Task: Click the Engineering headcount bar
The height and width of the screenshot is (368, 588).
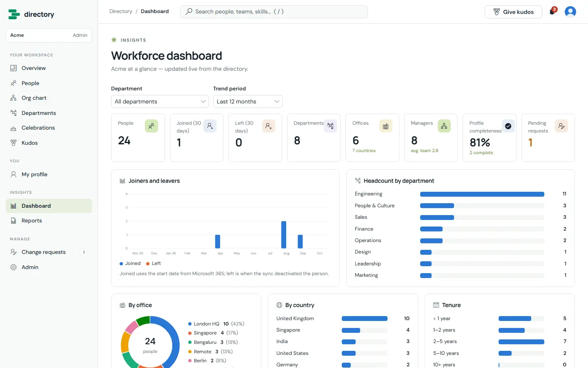Action: 482,194
